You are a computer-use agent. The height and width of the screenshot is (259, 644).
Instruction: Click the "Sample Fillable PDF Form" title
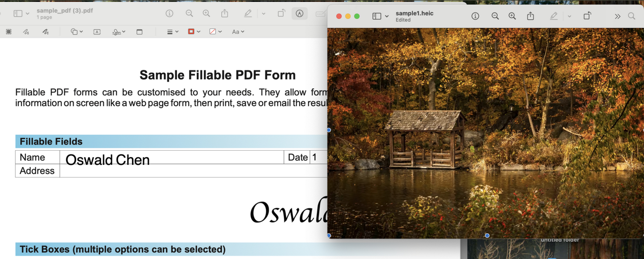pyautogui.click(x=218, y=75)
